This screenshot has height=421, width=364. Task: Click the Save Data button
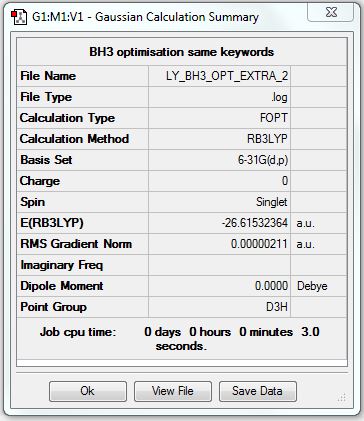(x=258, y=391)
